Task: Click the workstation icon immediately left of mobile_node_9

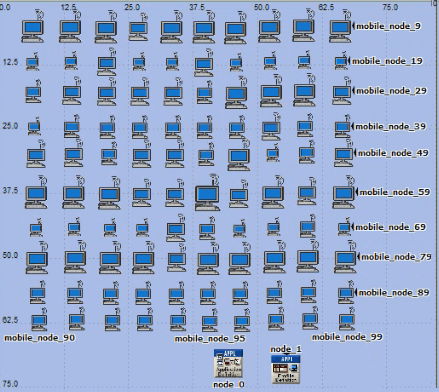Action: (303, 26)
